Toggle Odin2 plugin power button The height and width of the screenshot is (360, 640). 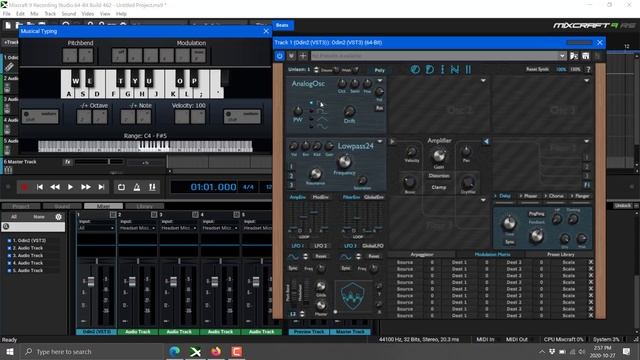tap(280, 56)
